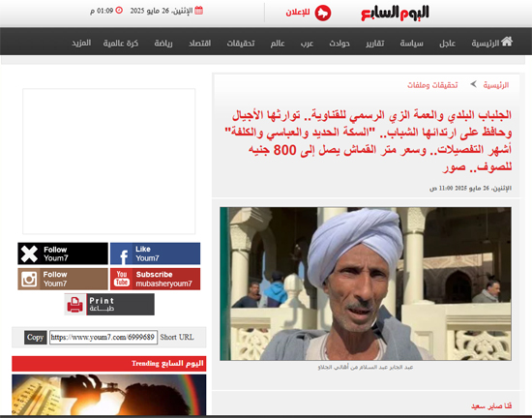Click Follow Youm7 Instagram button
Viewport: 532px width, 418px height.
pyautogui.click(x=63, y=279)
